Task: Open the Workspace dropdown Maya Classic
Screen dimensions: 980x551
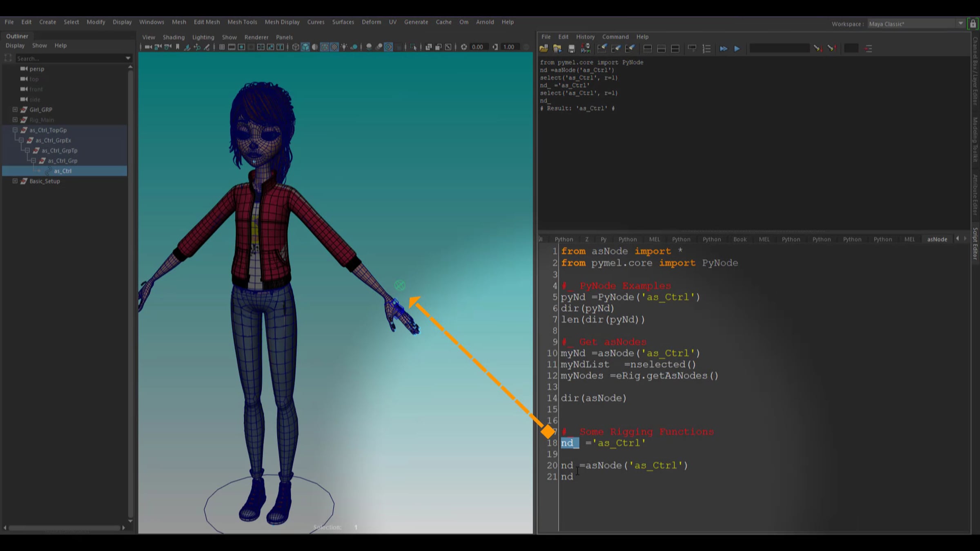Action: pyautogui.click(x=916, y=24)
